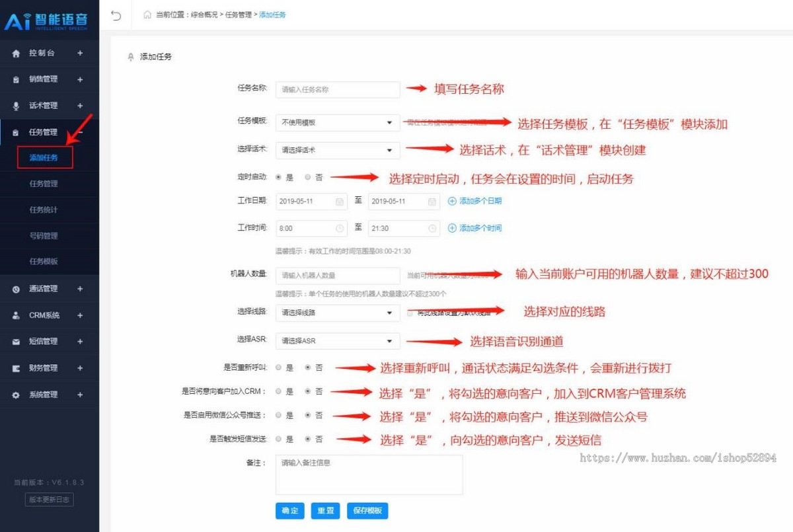Open the 选择线路 dropdown
Image resolution: width=793 pixels, height=532 pixels.
pyautogui.click(x=338, y=313)
